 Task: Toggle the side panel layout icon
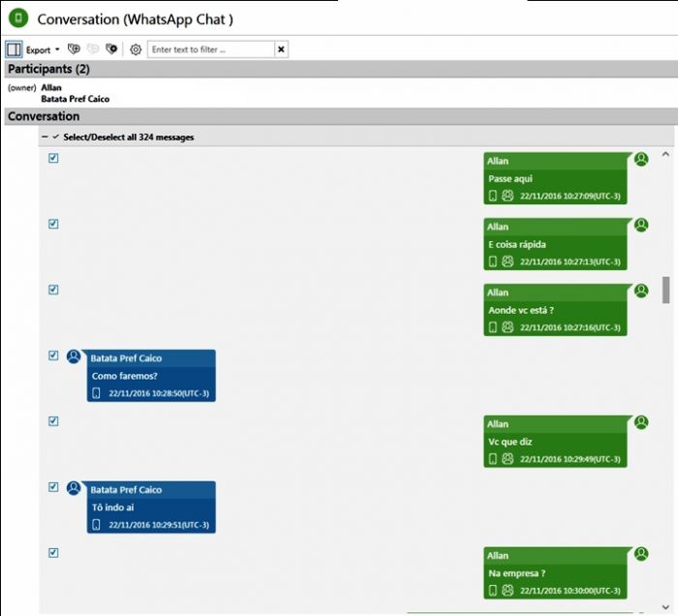14,49
